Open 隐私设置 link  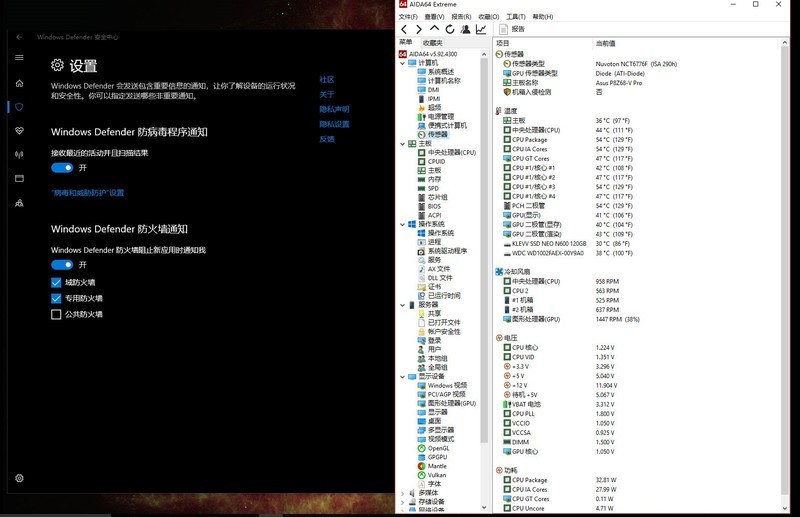[334, 124]
